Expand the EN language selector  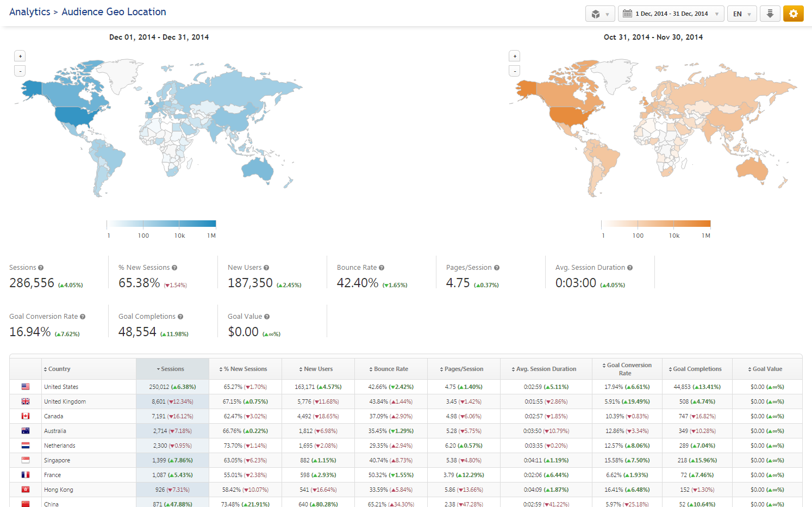click(x=741, y=14)
